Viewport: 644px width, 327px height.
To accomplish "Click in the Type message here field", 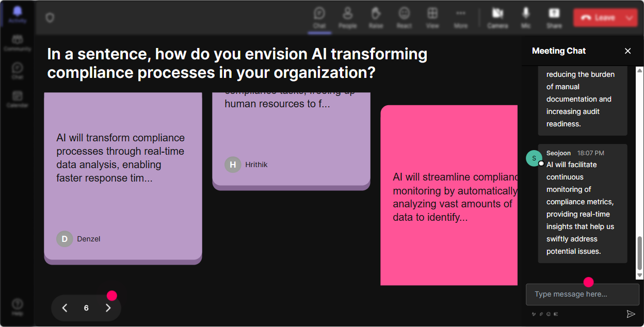I will click(582, 294).
